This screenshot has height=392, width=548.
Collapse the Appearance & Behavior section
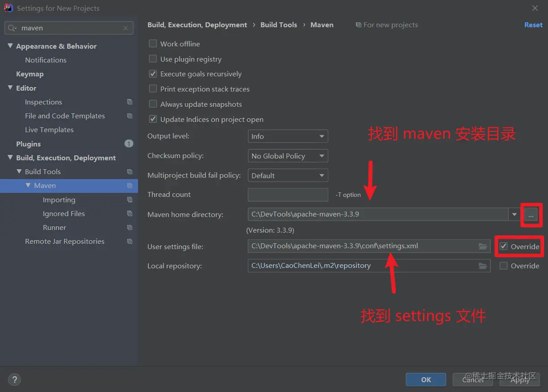(x=10, y=46)
